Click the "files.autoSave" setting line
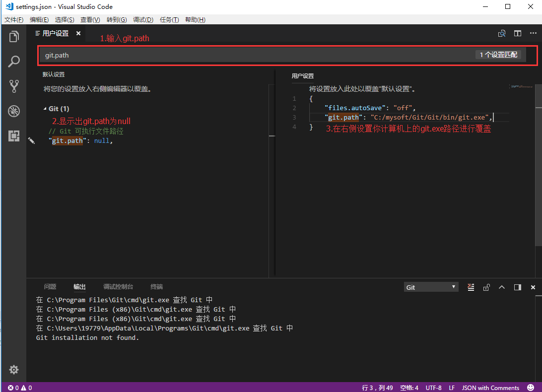 point(370,108)
